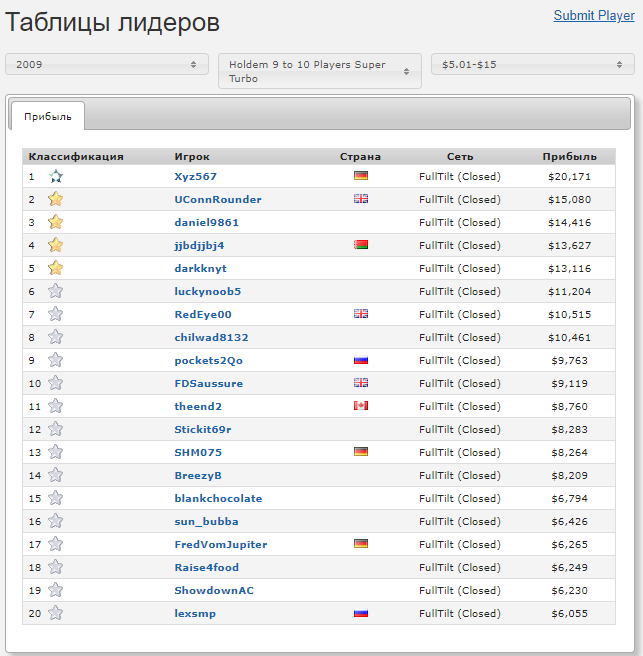
Task: Open player profile FredVomJupiter
Action: point(220,545)
